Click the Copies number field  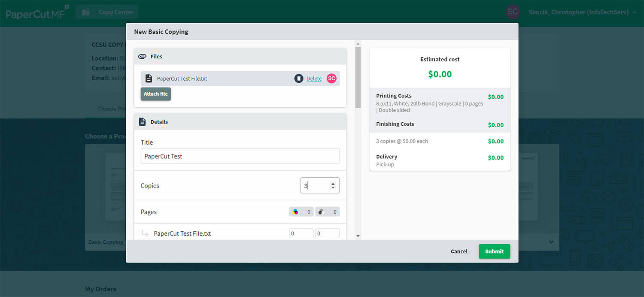[x=320, y=185]
